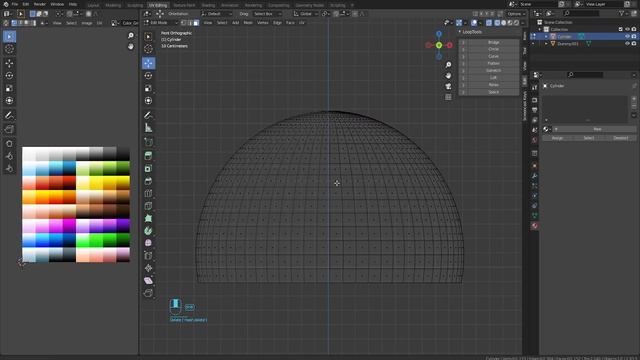
Task: Select the Add Cube tool
Action: pos(148,142)
